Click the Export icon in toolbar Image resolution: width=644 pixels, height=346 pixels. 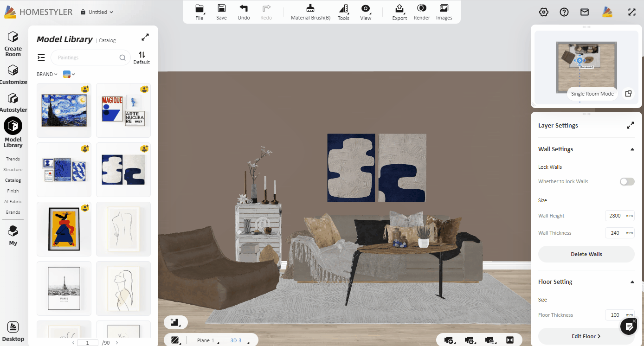[x=399, y=8]
